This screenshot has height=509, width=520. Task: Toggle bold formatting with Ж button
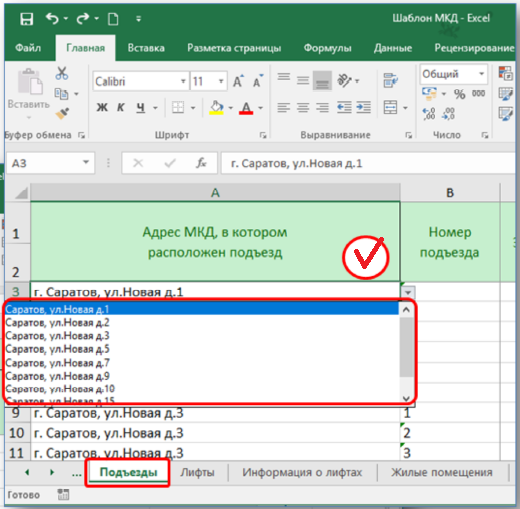pos(102,107)
